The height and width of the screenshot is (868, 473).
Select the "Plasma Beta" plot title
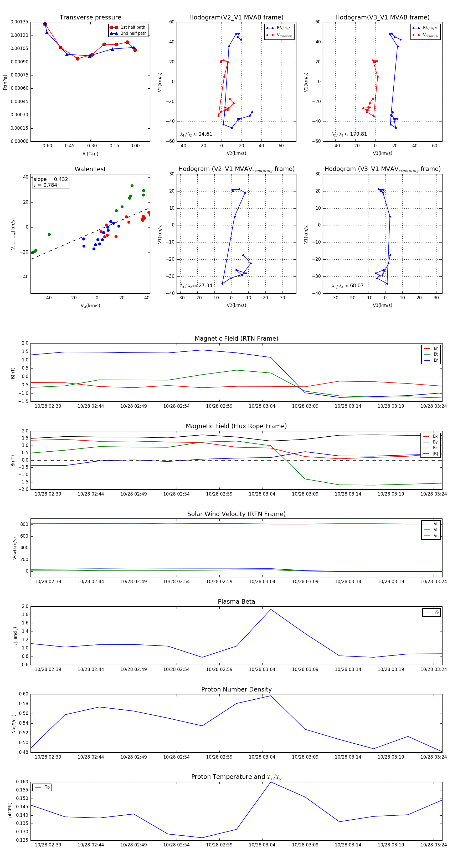(236, 602)
